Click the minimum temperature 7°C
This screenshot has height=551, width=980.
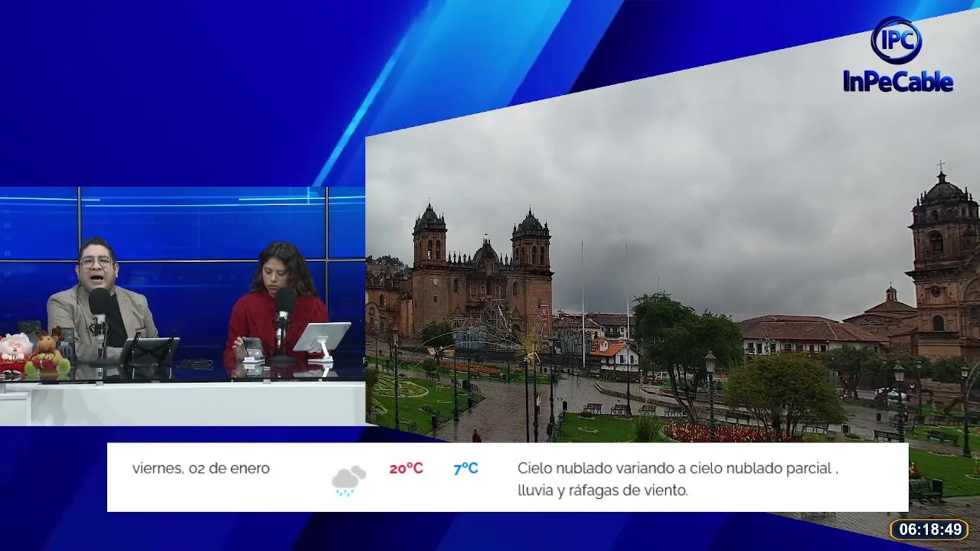465,468
